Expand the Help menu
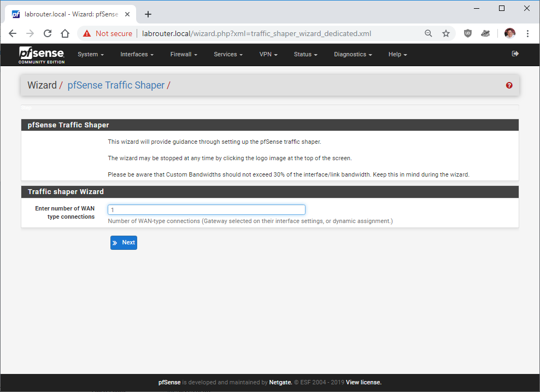Image resolution: width=540 pixels, height=392 pixels. point(398,55)
